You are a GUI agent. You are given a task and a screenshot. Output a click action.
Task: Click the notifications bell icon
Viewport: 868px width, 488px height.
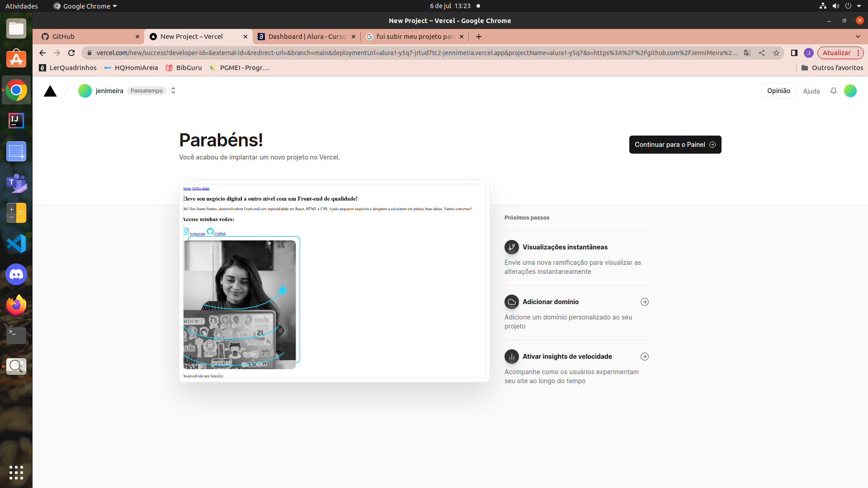833,90
